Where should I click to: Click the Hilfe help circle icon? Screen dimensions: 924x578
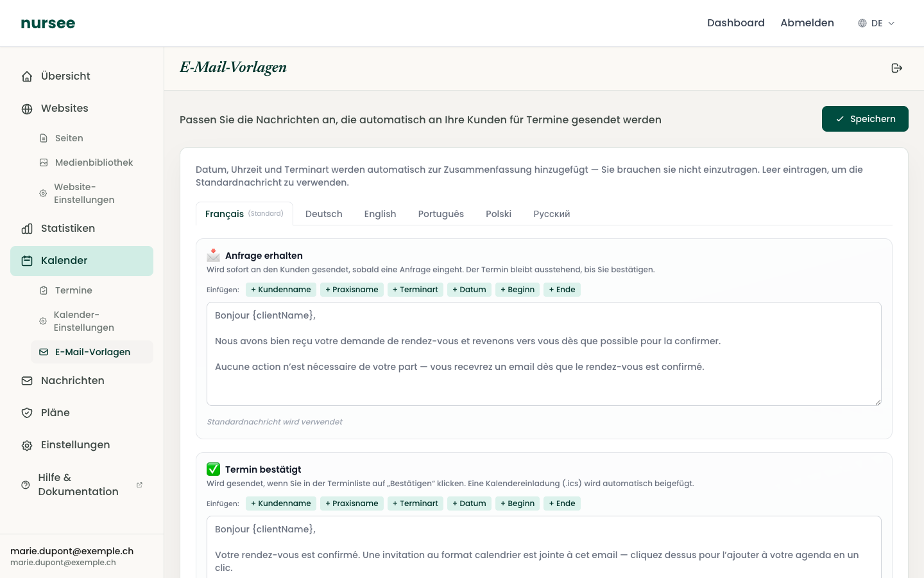(26, 485)
